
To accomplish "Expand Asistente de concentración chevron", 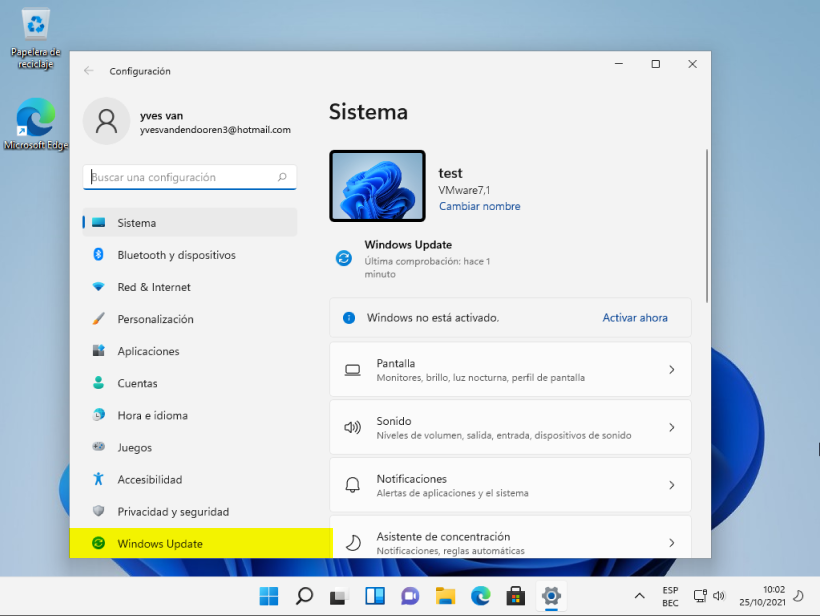I will tap(672, 543).
